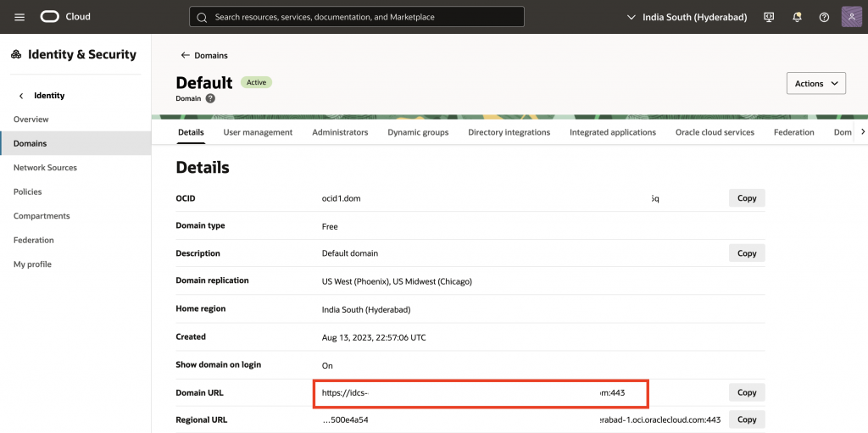Click the 'Aug 13, 2023, 22:57:06 UTC' created value

point(374,338)
